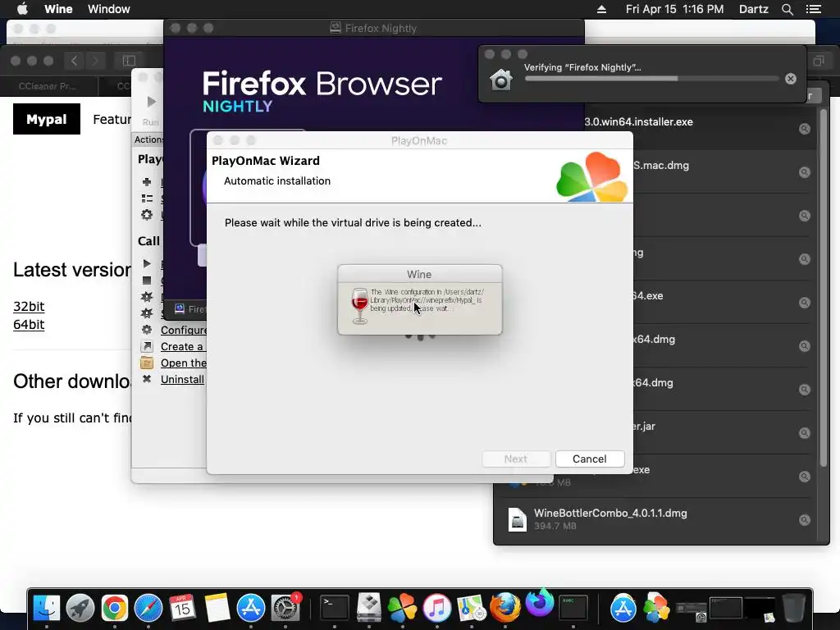Open System Preferences from the Dock
This screenshot has width=840, height=630.
(x=285, y=608)
